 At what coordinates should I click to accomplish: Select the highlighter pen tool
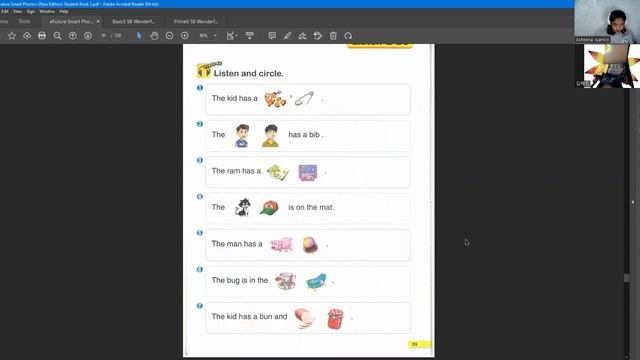[287, 36]
